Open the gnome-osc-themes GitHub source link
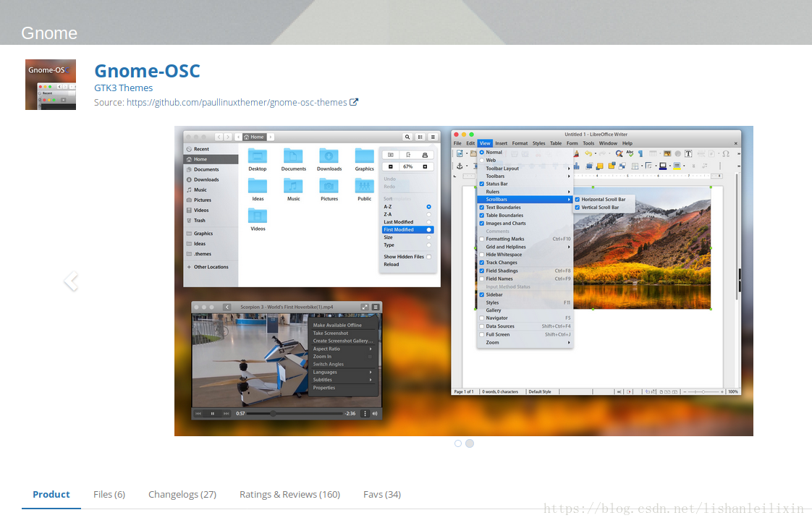Image resolution: width=812 pixels, height=523 pixels. (237, 103)
